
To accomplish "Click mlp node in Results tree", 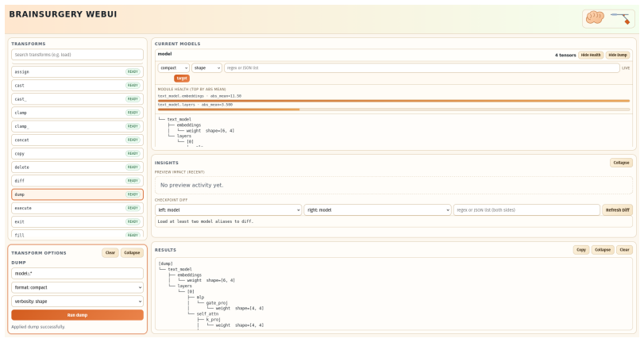I will [x=200, y=297].
